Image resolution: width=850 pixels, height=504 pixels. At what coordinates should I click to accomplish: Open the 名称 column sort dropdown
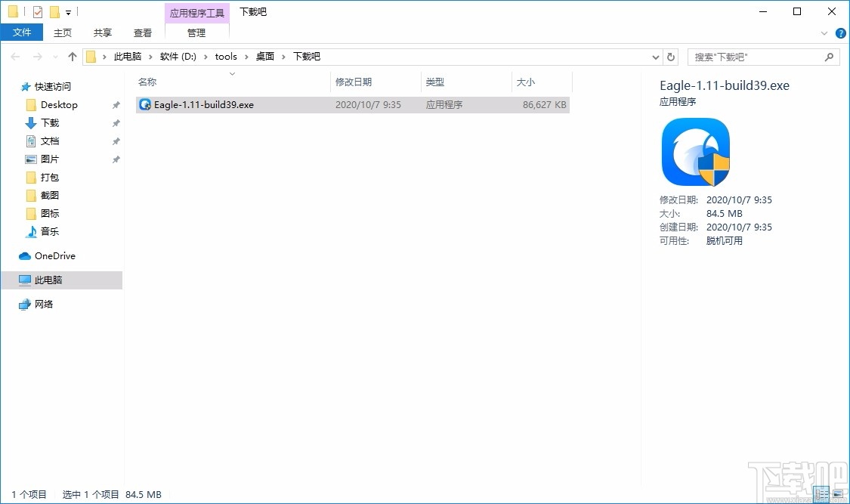coord(231,74)
